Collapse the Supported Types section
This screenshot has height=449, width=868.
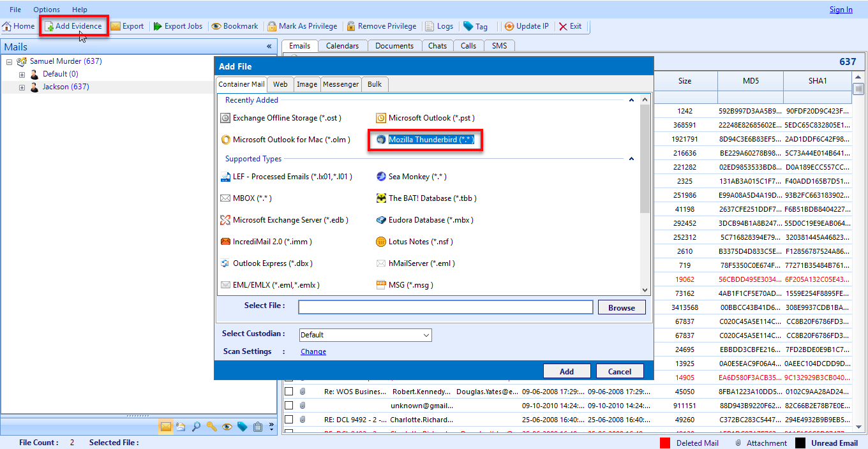631,159
